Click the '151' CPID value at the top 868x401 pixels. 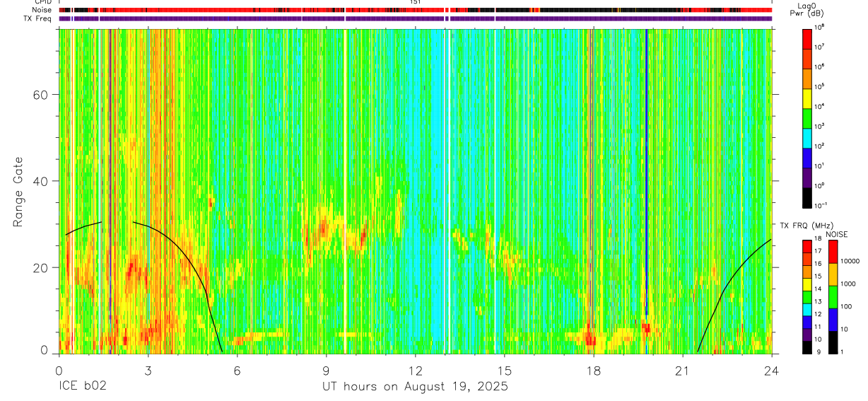pos(416,3)
